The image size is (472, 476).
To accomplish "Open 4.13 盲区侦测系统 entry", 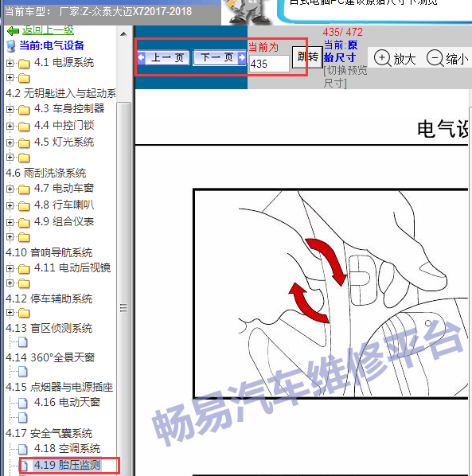I will click(49, 329).
